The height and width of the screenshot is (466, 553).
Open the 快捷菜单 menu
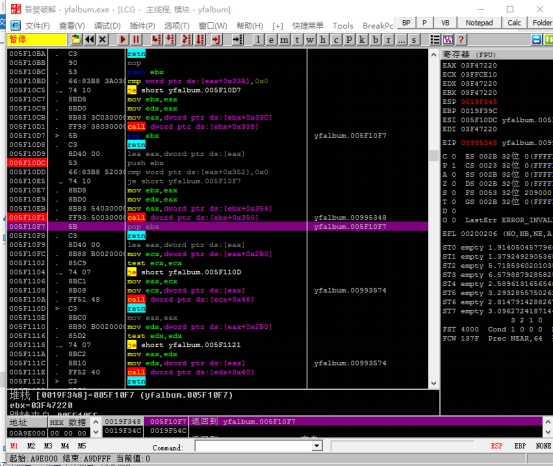tap(308, 26)
